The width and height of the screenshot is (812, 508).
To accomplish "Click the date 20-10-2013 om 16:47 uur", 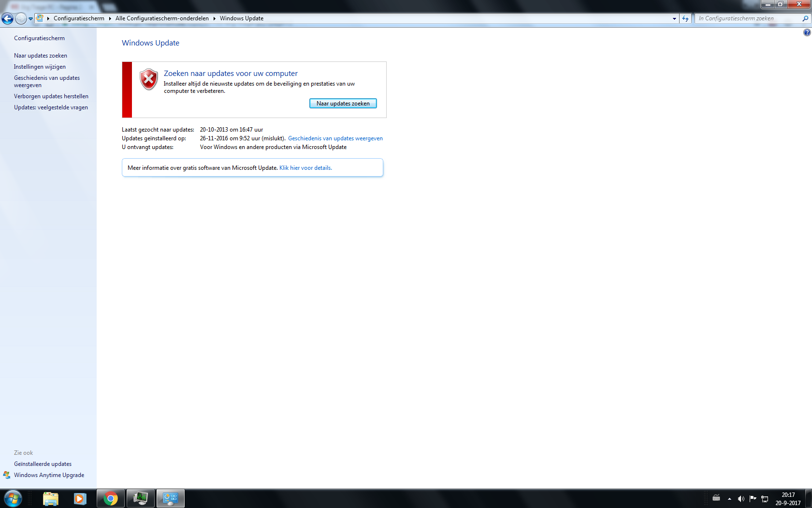I will click(232, 130).
